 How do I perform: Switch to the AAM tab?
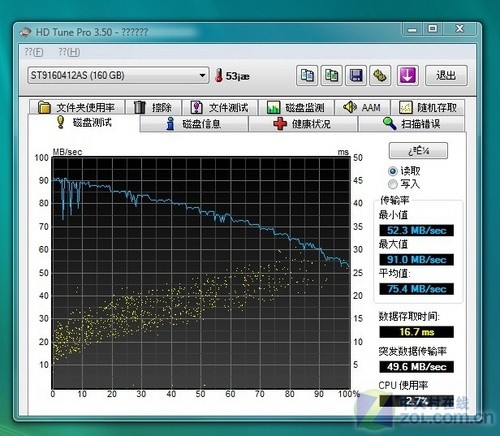pos(362,107)
